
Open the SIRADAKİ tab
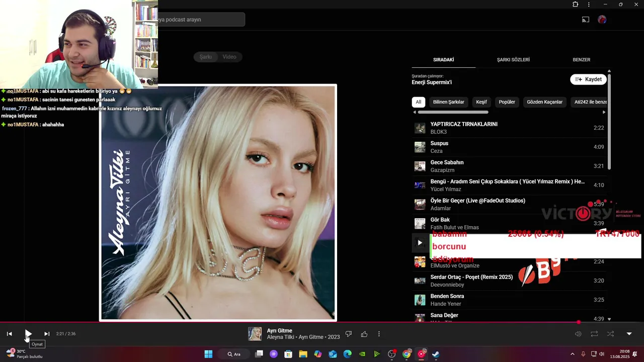coord(444,59)
